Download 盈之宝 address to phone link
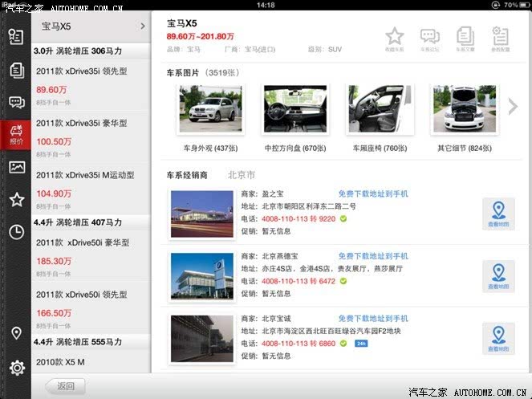The image size is (532, 399). (373, 194)
